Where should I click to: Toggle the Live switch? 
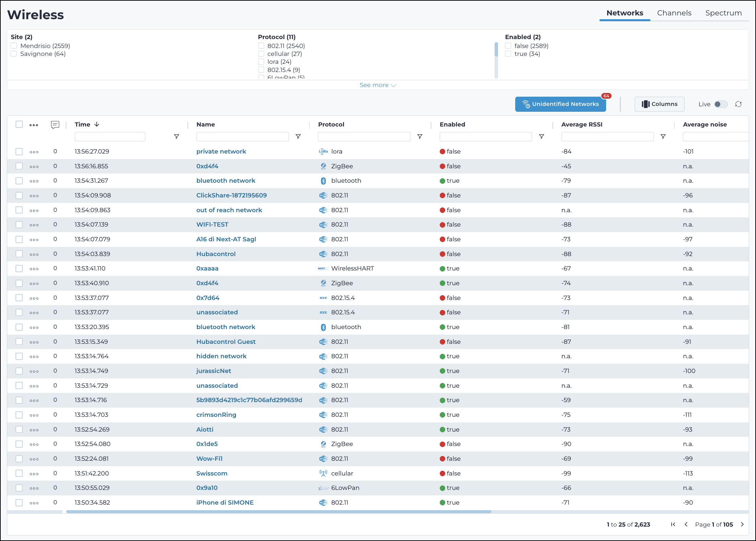pos(720,104)
